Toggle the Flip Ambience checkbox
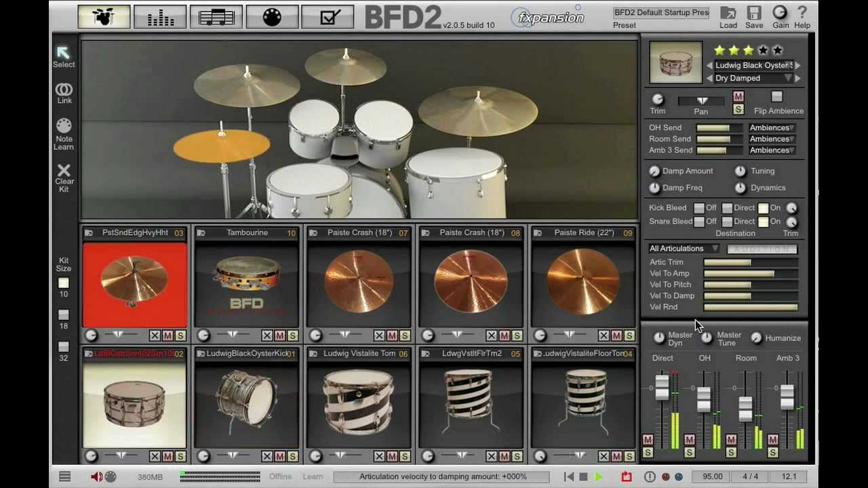 pos(777,97)
